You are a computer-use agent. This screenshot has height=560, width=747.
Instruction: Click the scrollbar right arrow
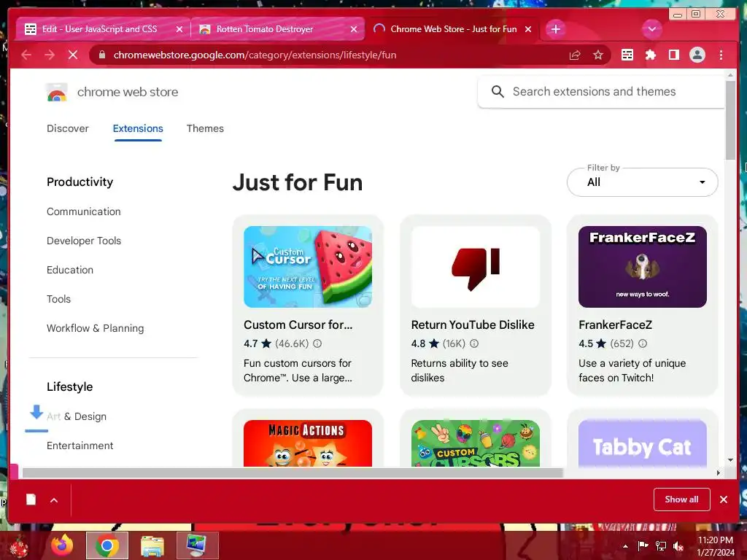point(719,472)
